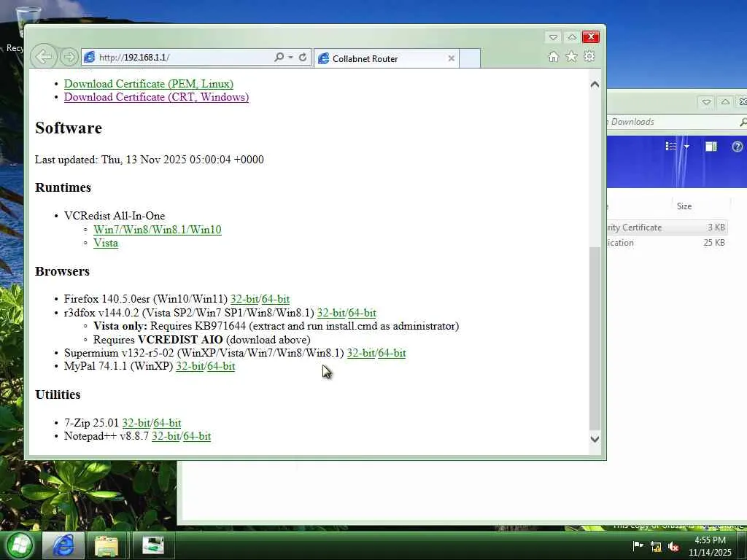Image resolution: width=747 pixels, height=560 pixels.
Task: Open the third taskbar application icon
Action: tap(153, 545)
